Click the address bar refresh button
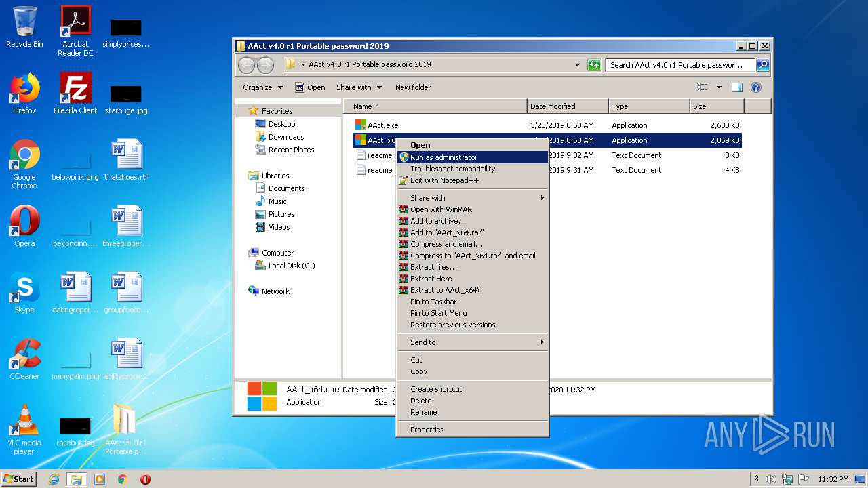 point(594,65)
